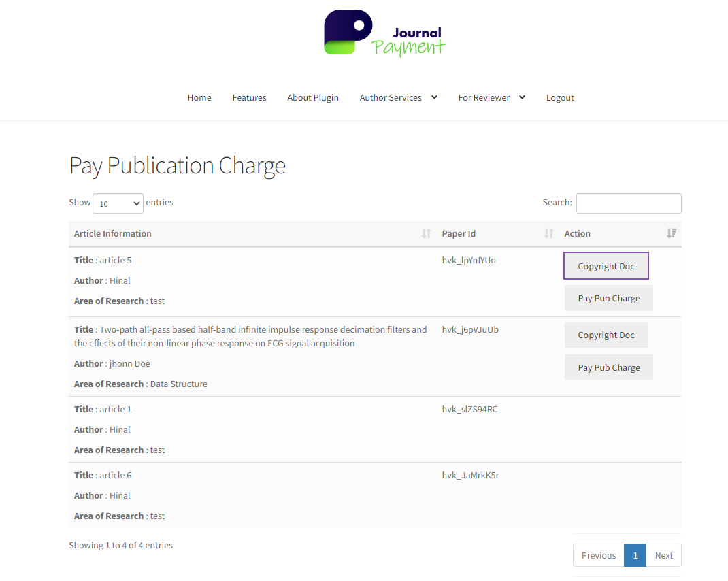Open Copyright Doc for article 5
728x581 pixels.
click(606, 265)
